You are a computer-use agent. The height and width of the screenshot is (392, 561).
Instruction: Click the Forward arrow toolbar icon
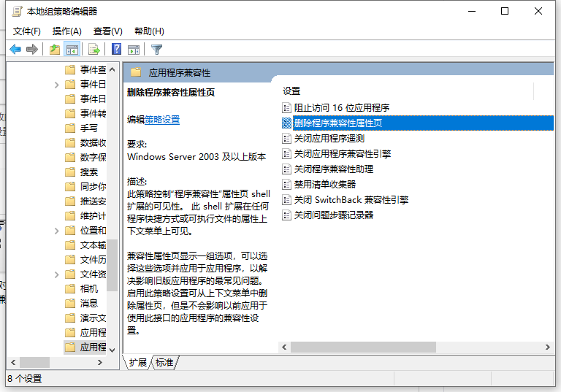click(31, 50)
